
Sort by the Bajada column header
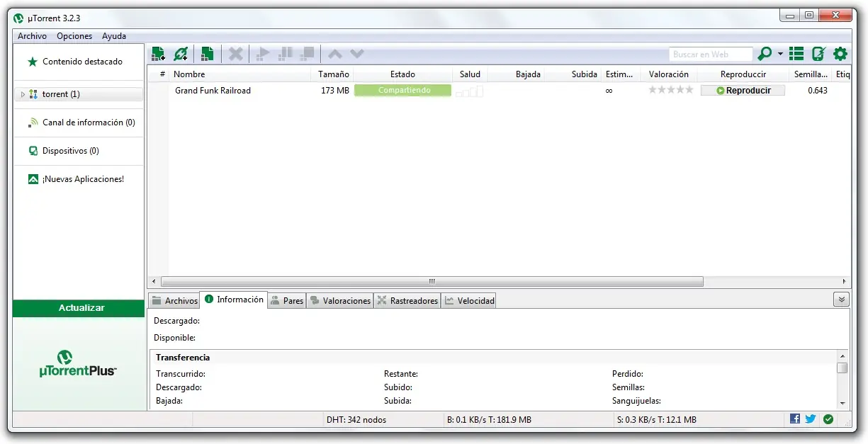(x=516, y=74)
